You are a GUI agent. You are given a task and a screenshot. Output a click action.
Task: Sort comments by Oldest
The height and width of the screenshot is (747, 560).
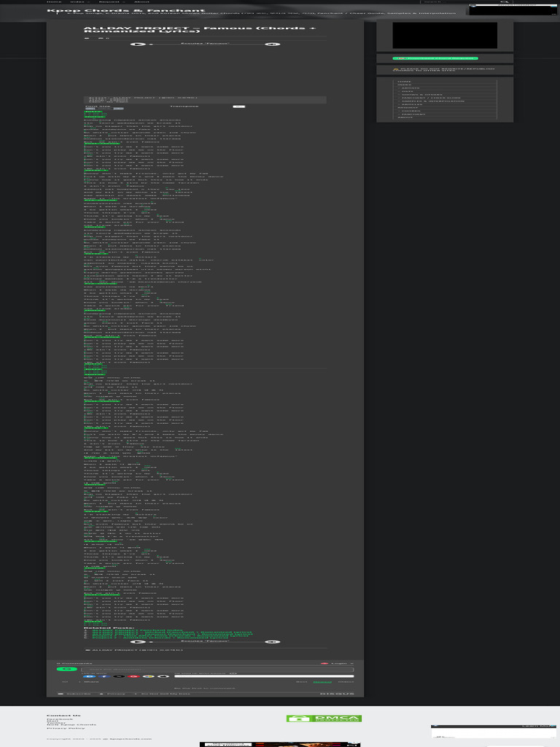(x=346, y=682)
